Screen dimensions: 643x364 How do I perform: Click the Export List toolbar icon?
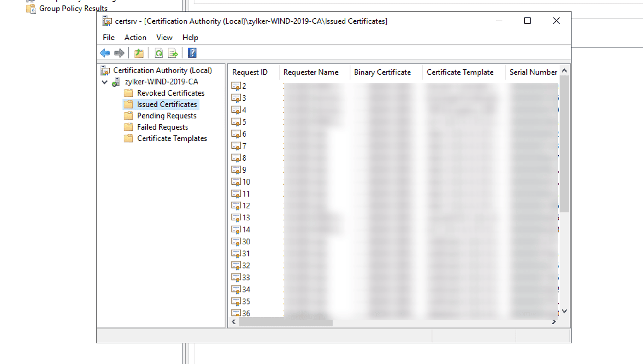[x=173, y=53]
